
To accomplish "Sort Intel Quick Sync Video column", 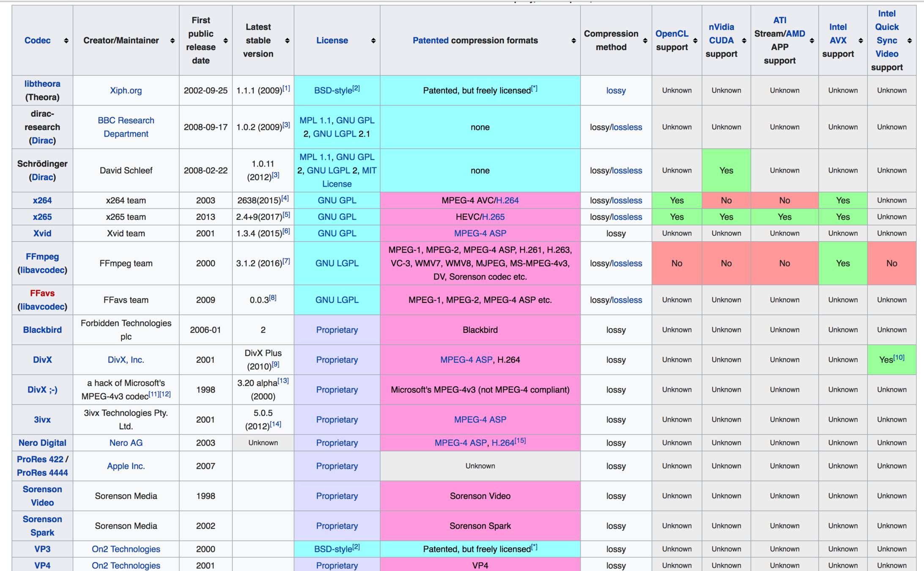I will [910, 41].
